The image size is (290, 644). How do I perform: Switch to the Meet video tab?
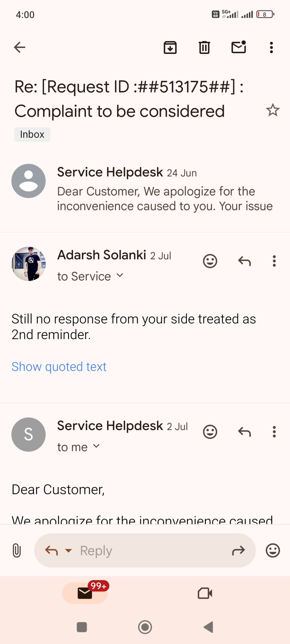pos(205,593)
